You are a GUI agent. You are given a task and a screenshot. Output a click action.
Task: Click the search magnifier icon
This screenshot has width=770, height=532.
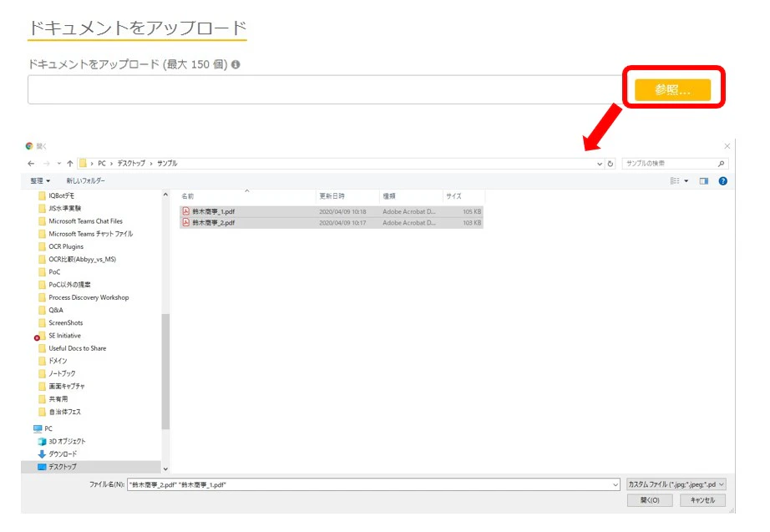[721, 164]
